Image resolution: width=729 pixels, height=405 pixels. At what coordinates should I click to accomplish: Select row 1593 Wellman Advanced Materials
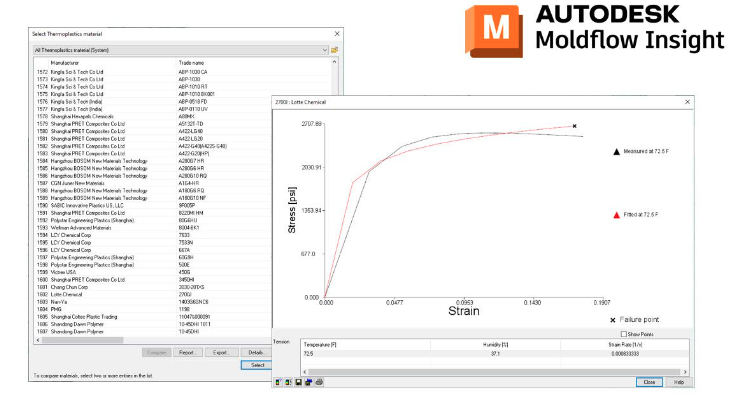point(153,228)
